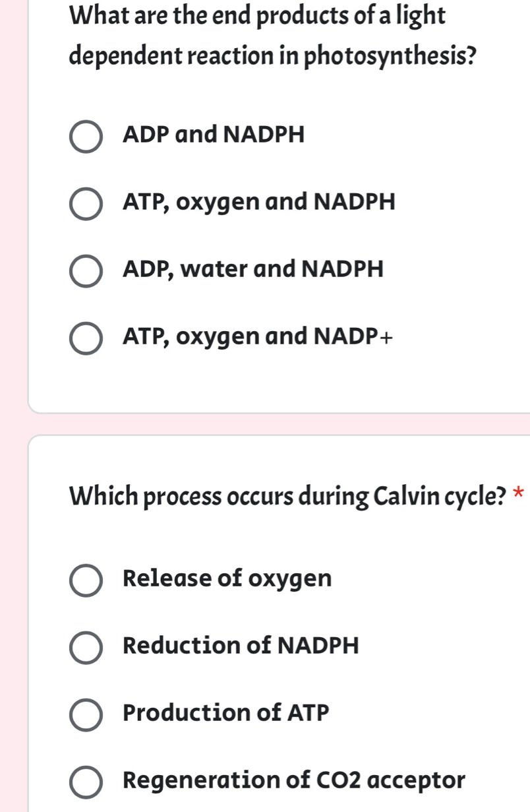
Task: Click the ADP and NADPH answer label
Action: [214, 135]
